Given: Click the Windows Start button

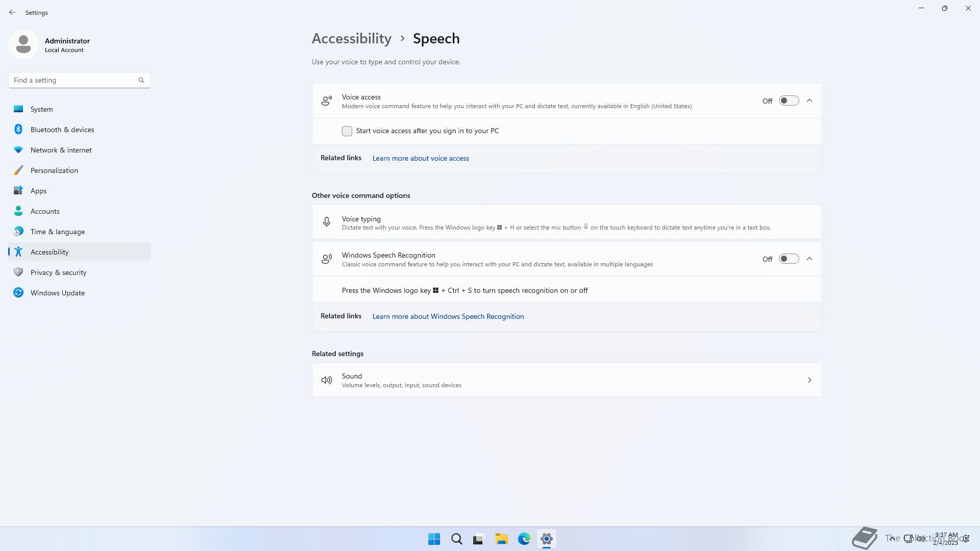Looking at the screenshot, I should click(434, 539).
